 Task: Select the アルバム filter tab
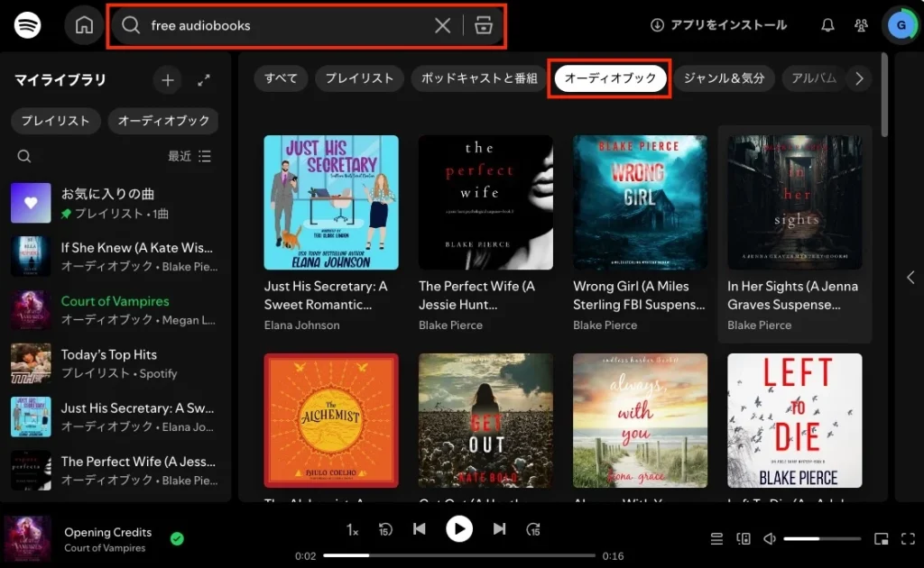pos(814,78)
